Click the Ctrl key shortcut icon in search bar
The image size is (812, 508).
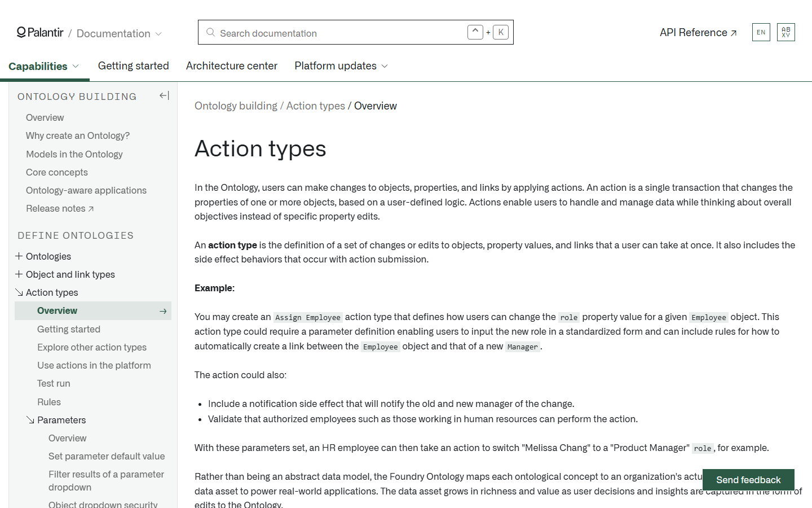click(475, 32)
